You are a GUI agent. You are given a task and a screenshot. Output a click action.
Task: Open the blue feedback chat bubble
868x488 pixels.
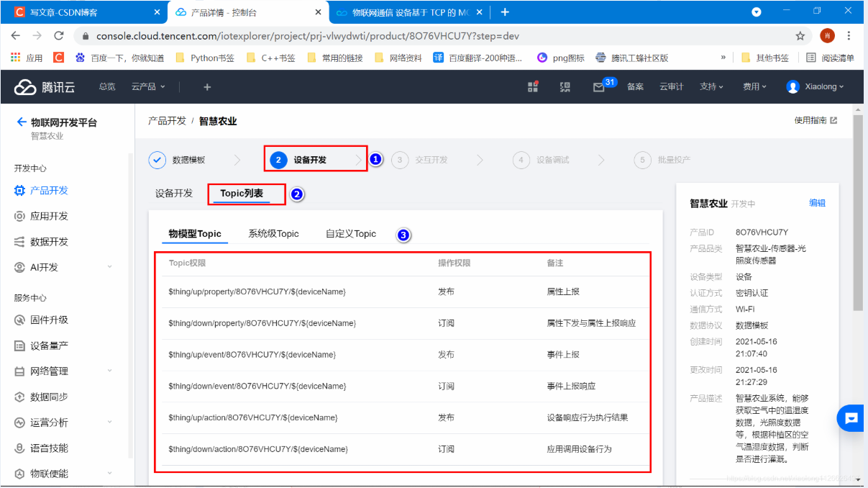(x=850, y=417)
